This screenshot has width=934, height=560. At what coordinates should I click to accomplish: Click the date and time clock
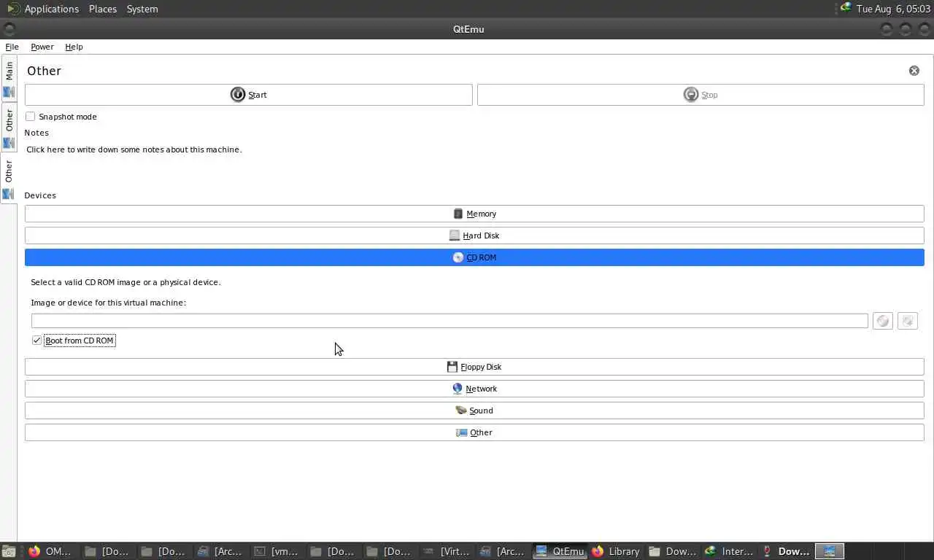(x=893, y=9)
